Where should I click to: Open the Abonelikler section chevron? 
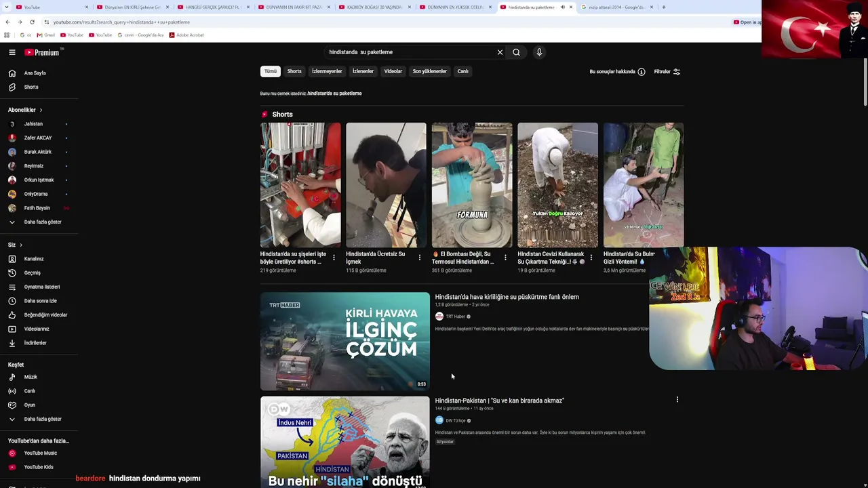click(41, 110)
